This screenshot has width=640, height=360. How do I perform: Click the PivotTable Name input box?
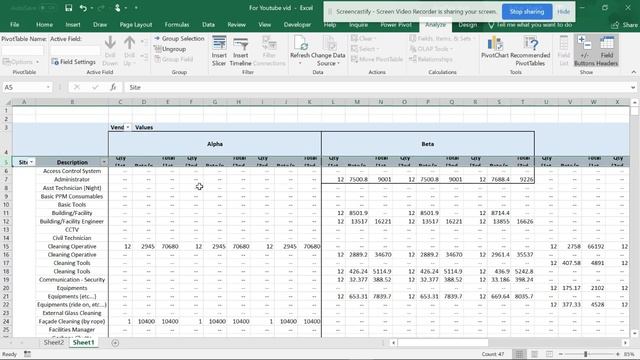22,50
